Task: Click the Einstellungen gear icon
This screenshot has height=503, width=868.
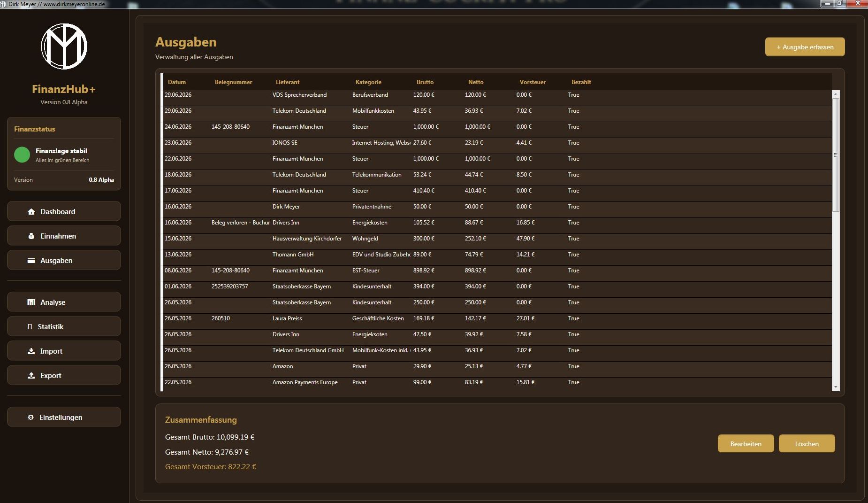Action: pyautogui.click(x=31, y=418)
